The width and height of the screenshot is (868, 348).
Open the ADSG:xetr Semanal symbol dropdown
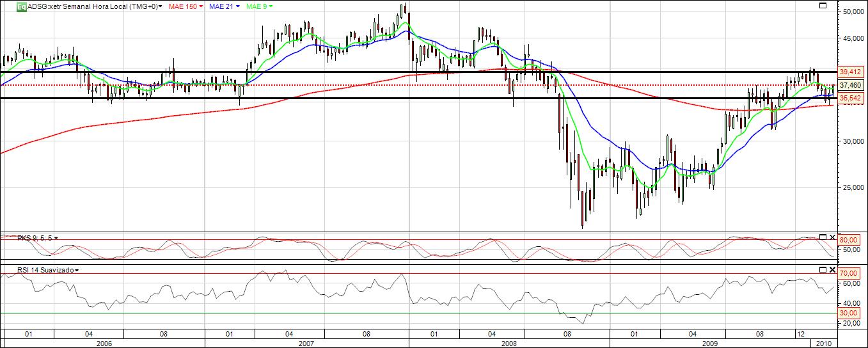coord(161,6)
